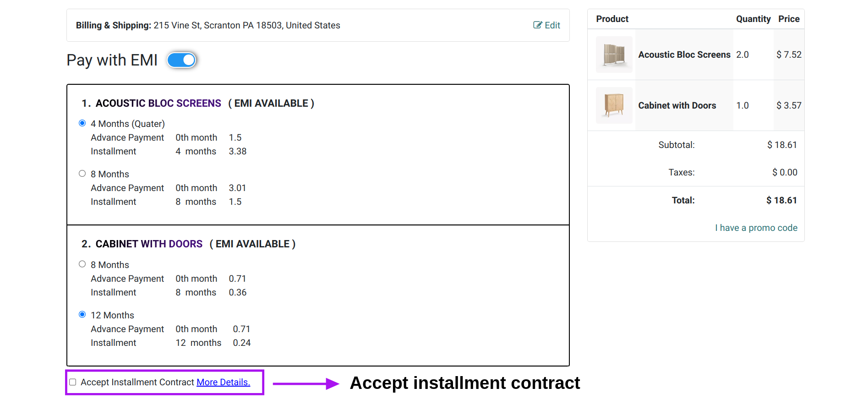Check the Accept Installment Contract checkbox
The width and height of the screenshot is (868, 399).
pos(73,382)
